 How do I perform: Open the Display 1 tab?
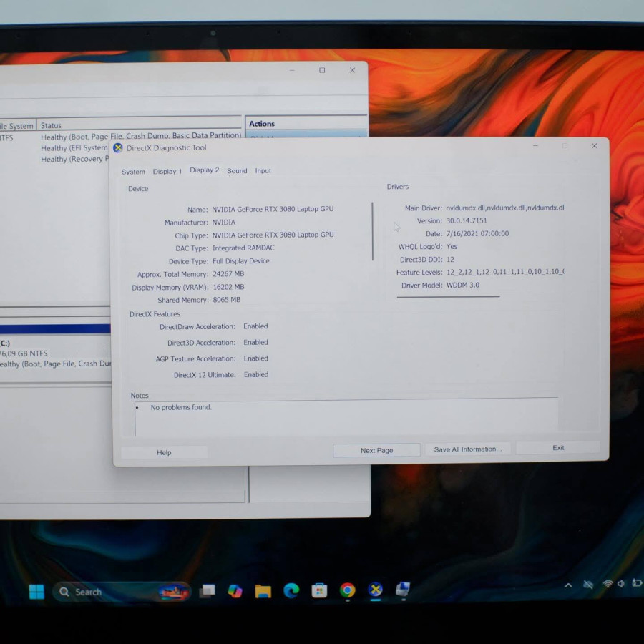(167, 172)
